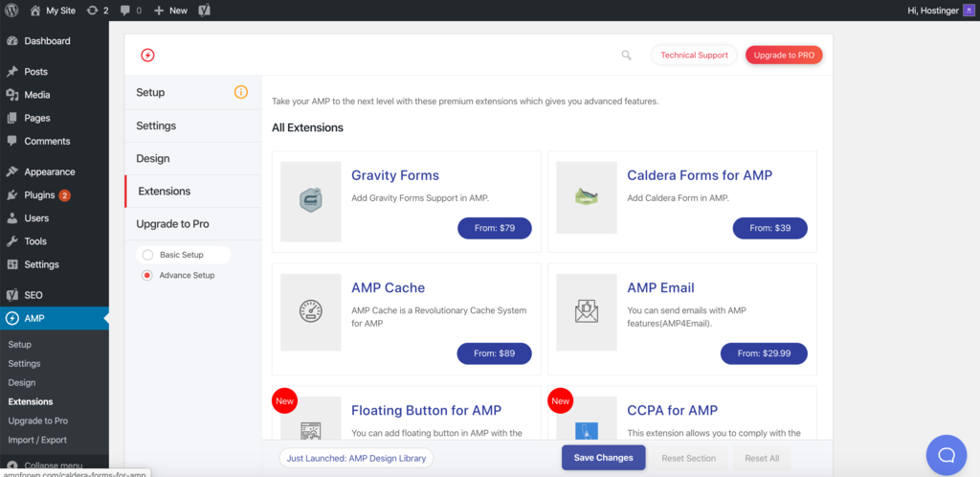980x477 pixels.
Task: Click the WordPress logo in admin bar
Action: pos(11,10)
